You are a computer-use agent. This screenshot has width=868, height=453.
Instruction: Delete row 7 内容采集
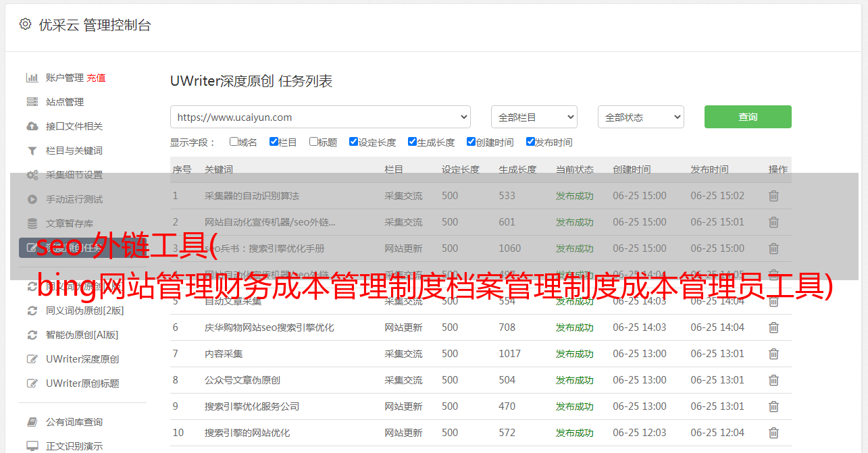[774, 354]
